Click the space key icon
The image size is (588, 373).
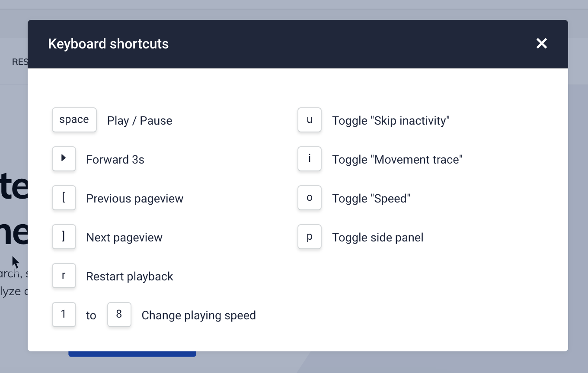(74, 120)
